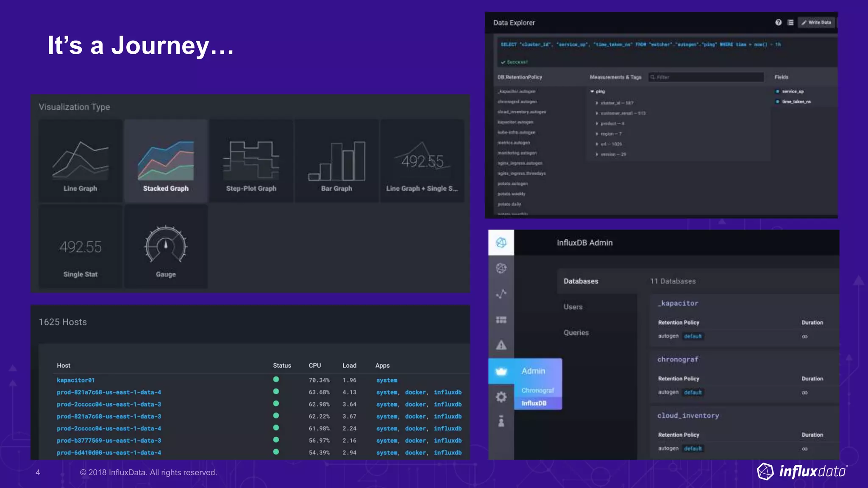
Task: Click the user figure sidebar icon
Action: [x=501, y=421]
